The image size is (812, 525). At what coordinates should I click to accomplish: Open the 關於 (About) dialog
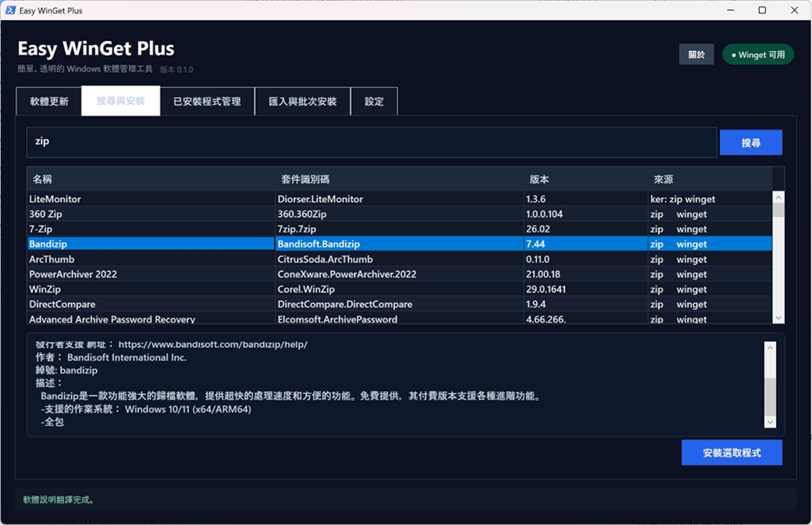coord(696,54)
